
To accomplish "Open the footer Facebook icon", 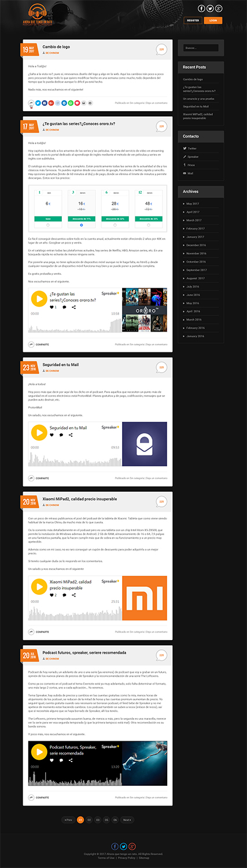I will (x=115, y=847).
